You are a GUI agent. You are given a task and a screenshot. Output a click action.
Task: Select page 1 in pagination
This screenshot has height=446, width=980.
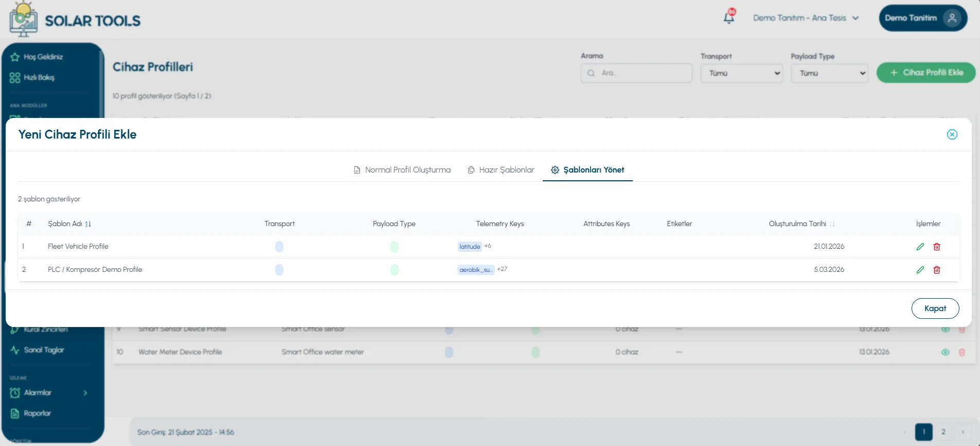(x=924, y=432)
